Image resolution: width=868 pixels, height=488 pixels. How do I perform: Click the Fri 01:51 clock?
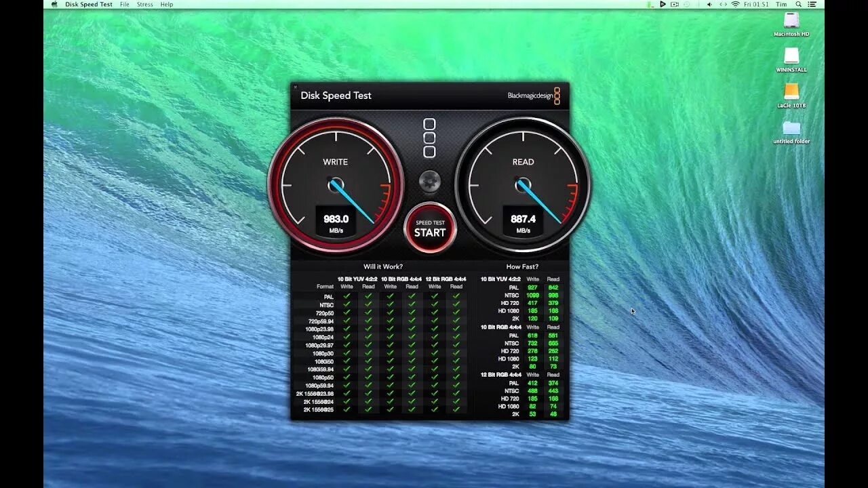[756, 4]
